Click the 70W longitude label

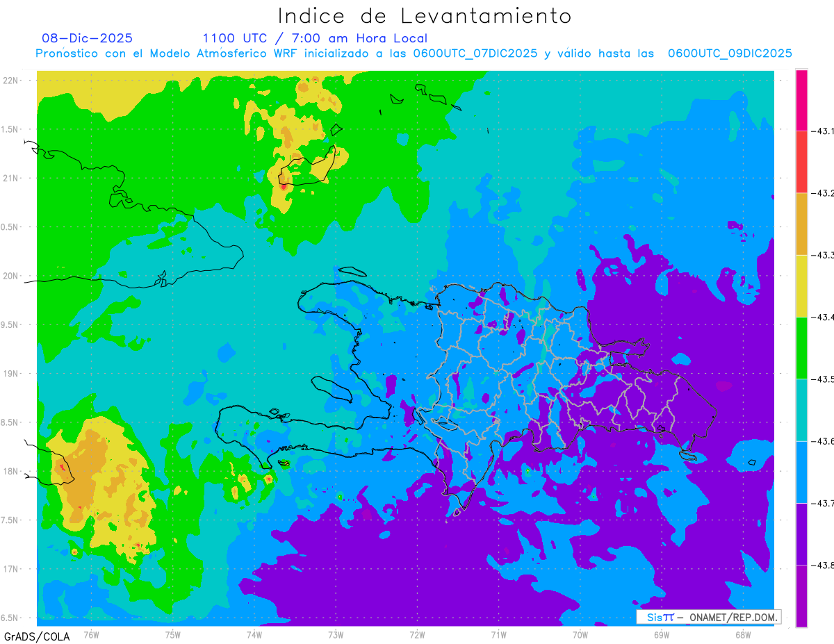pyautogui.click(x=580, y=634)
